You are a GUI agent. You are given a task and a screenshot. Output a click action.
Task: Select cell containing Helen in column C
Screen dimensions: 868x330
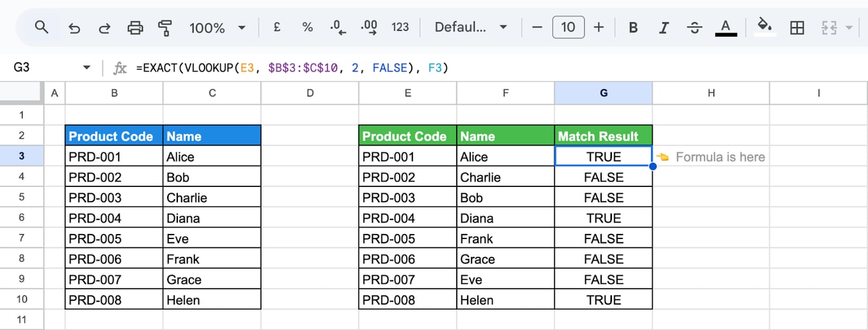coord(212,299)
